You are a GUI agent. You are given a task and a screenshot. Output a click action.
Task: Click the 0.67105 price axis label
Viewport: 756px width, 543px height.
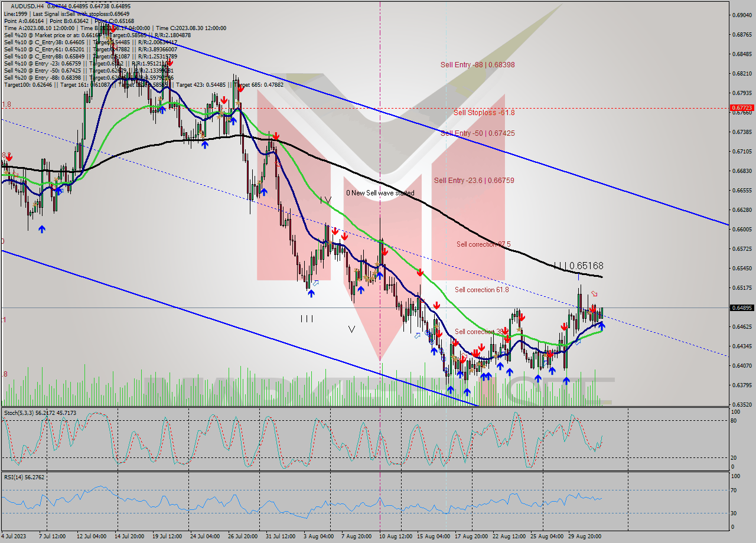click(x=741, y=151)
